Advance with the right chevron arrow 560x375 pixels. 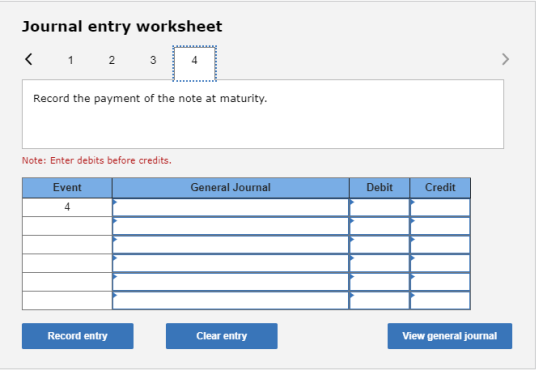pos(505,59)
